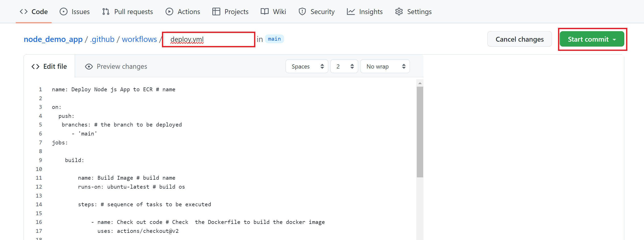Click the Actions play icon
Image resolution: width=644 pixels, height=240 pixels.
[169, 12]
